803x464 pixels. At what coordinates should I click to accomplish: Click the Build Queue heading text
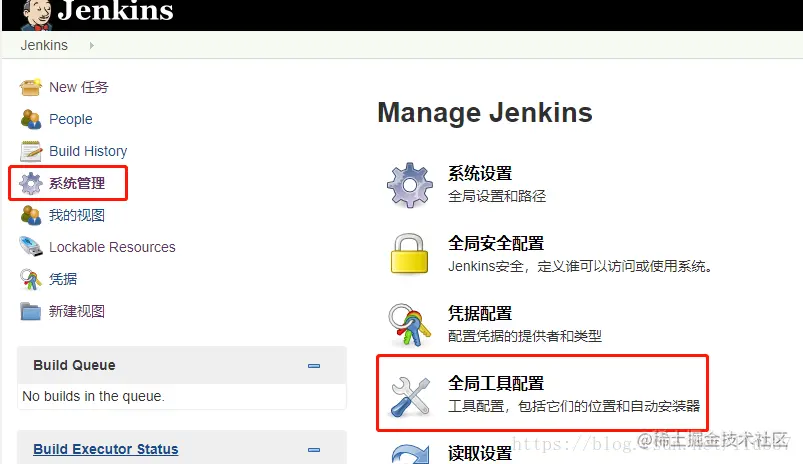click(74, 365)
